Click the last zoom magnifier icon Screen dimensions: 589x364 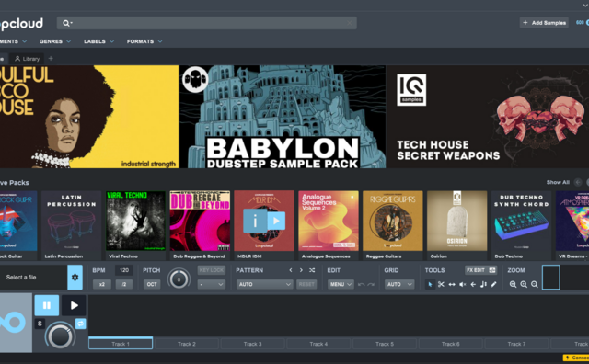pyautogui.click(x=534, y=284)
